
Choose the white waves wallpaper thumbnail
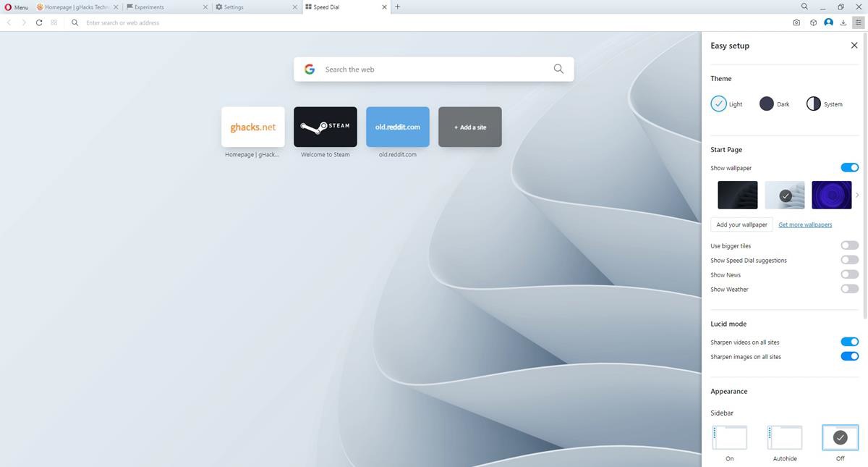click(x=785, y=195)
